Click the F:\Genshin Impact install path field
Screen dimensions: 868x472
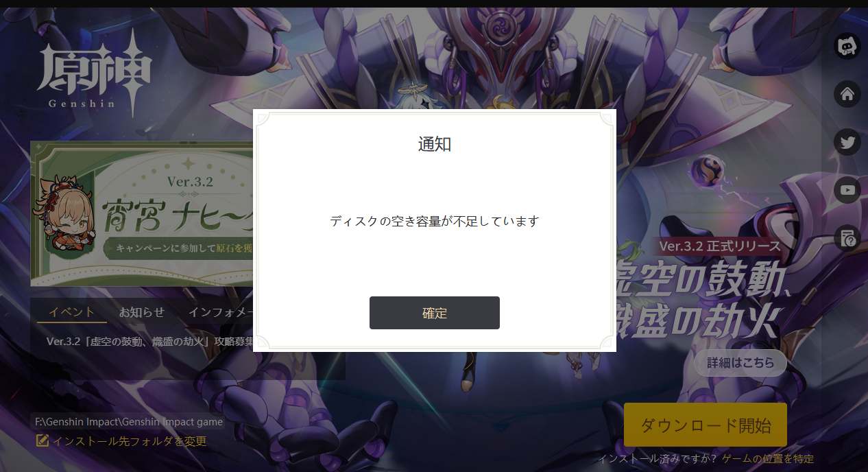[129, 422]
